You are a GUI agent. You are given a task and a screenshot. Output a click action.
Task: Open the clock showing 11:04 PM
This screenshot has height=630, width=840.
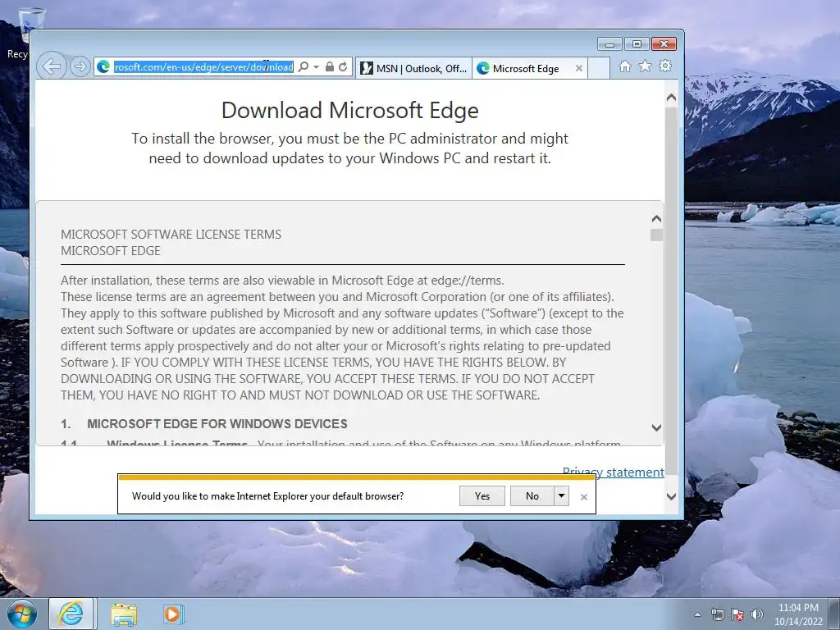tap(798, 614)
